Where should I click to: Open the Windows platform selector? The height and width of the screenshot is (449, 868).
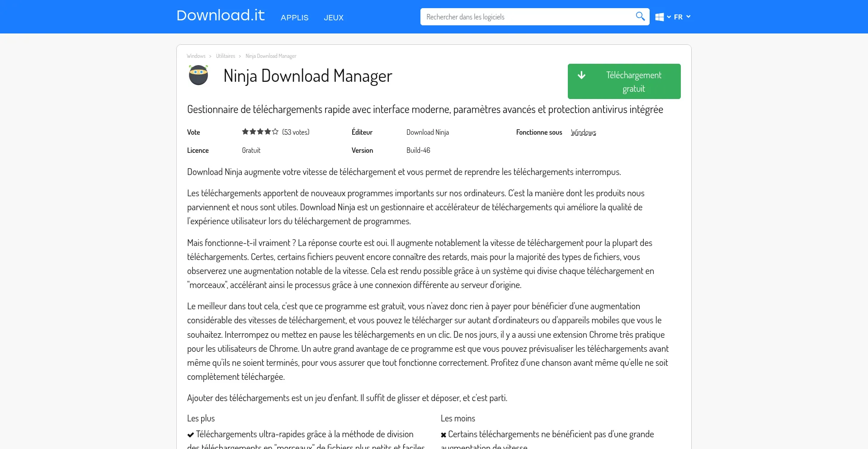tap(663, 17)
